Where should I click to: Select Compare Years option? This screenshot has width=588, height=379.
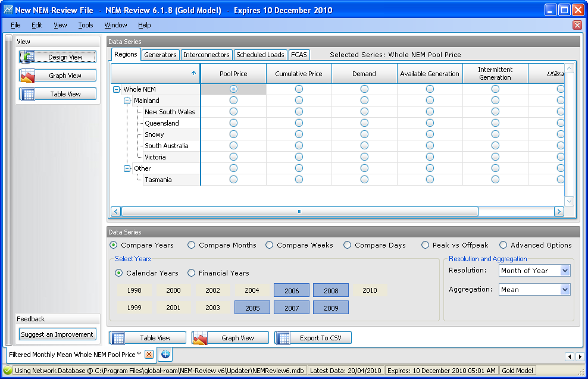[x=113, y=245]
